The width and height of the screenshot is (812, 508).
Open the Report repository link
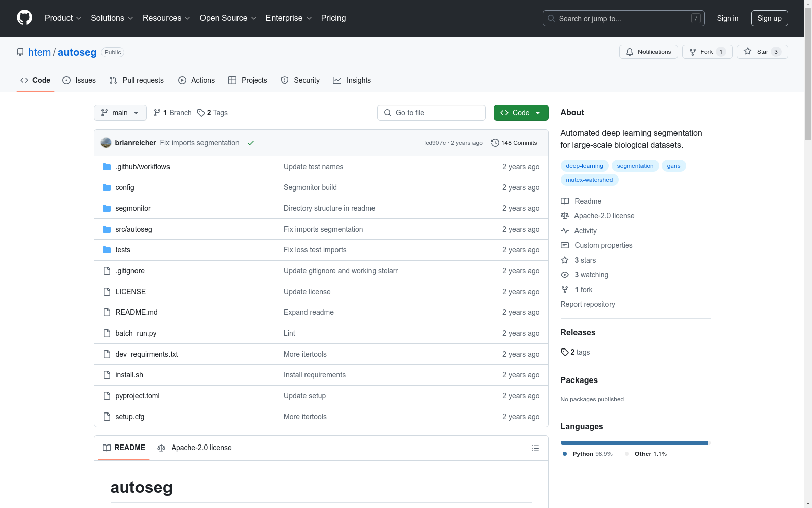(588, 304)
